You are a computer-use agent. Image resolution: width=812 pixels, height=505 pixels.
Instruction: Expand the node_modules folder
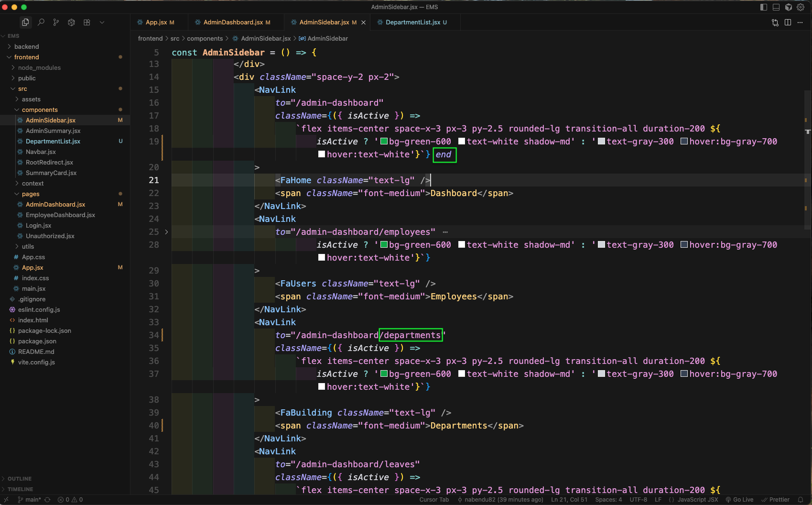tap(65, 67)
